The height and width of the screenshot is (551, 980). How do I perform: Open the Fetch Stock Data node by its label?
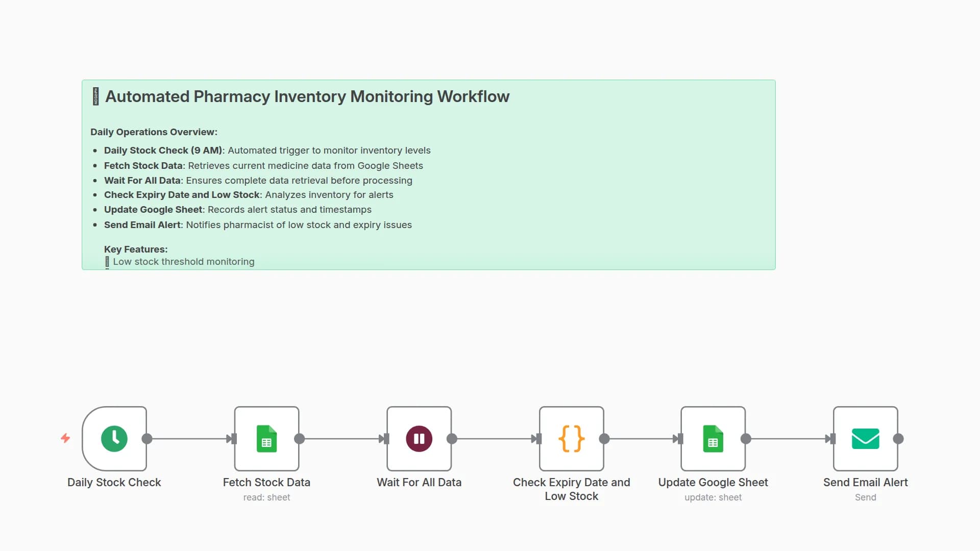point(266,482)
